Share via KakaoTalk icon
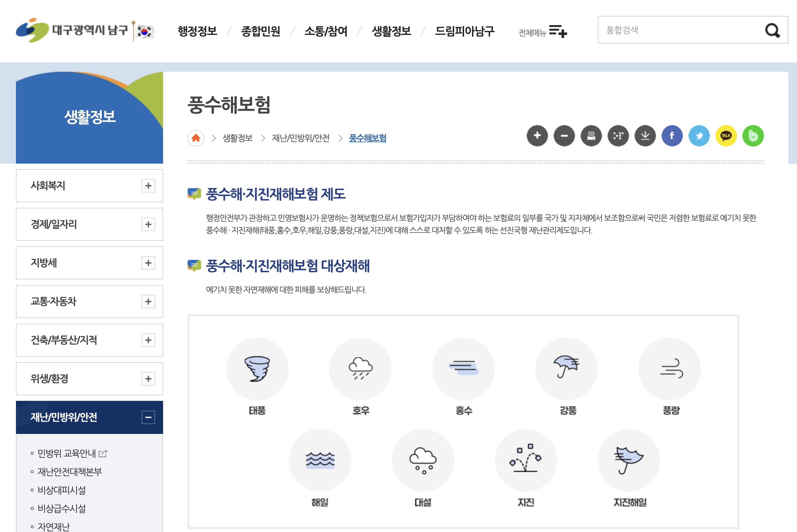The width and height of the screenshot is (797, 532). click(x=726, y=136)
